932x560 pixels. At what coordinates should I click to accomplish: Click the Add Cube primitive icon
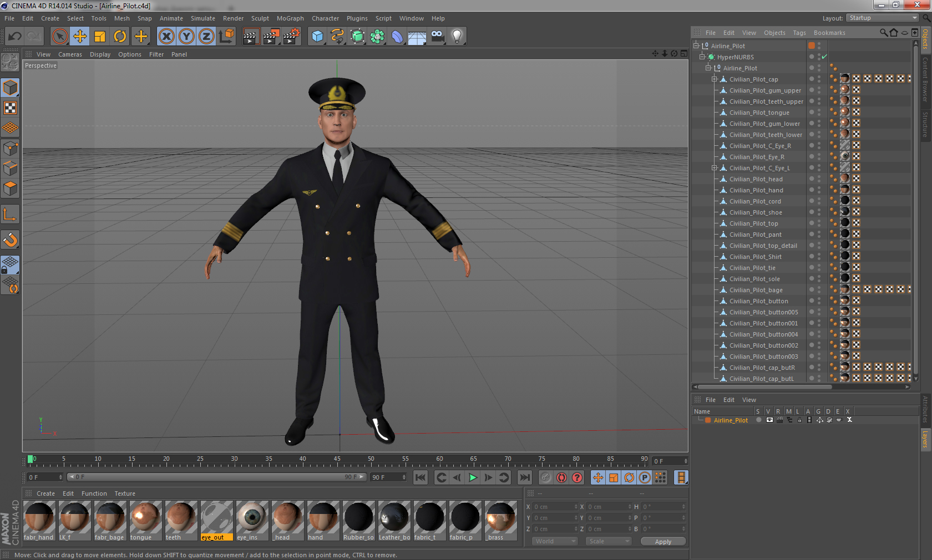(317, 36)
